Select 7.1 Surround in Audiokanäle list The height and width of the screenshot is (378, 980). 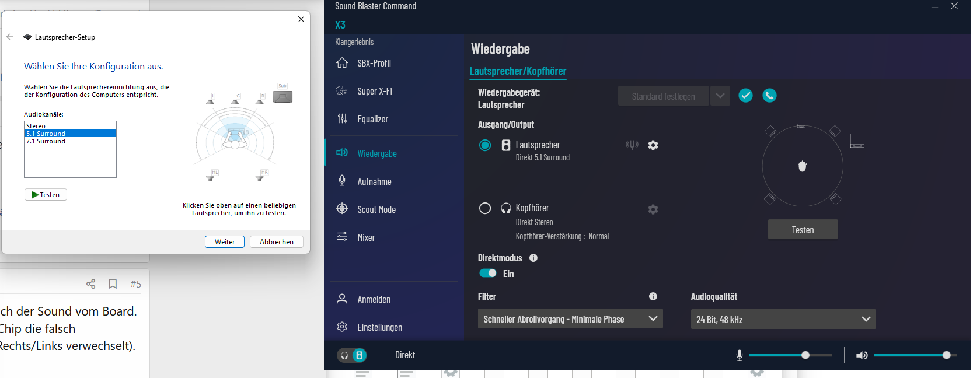(70, 141)
